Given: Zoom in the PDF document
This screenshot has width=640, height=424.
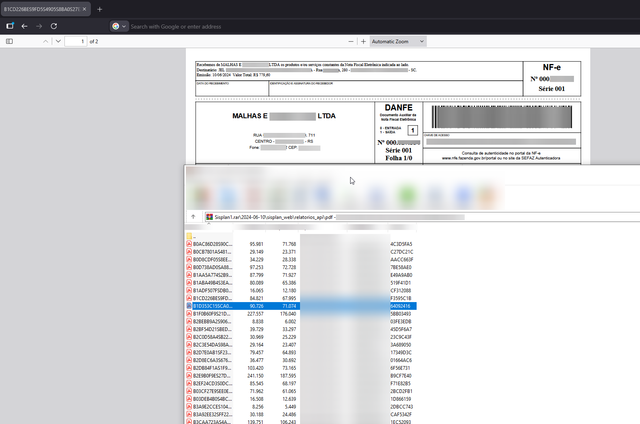Looking at the screenshot, I should click(x=363, y=41).
